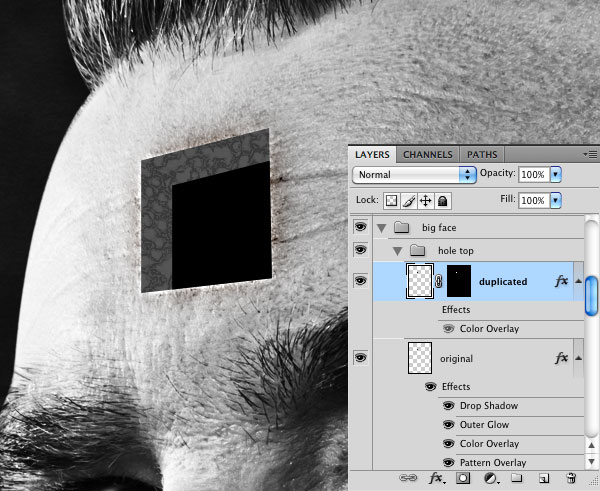Switch to the Paths tab

pyautogui.click(x=482, y=155)
